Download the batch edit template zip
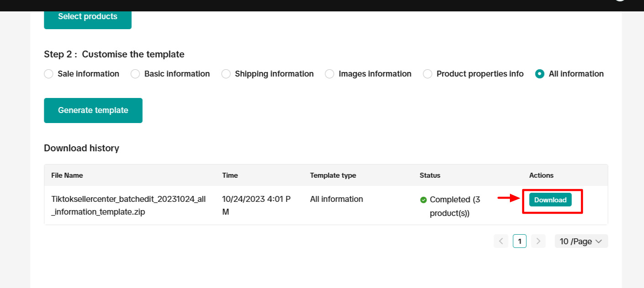Viewport: 644px width, 288px height. (x=550, y=200)
